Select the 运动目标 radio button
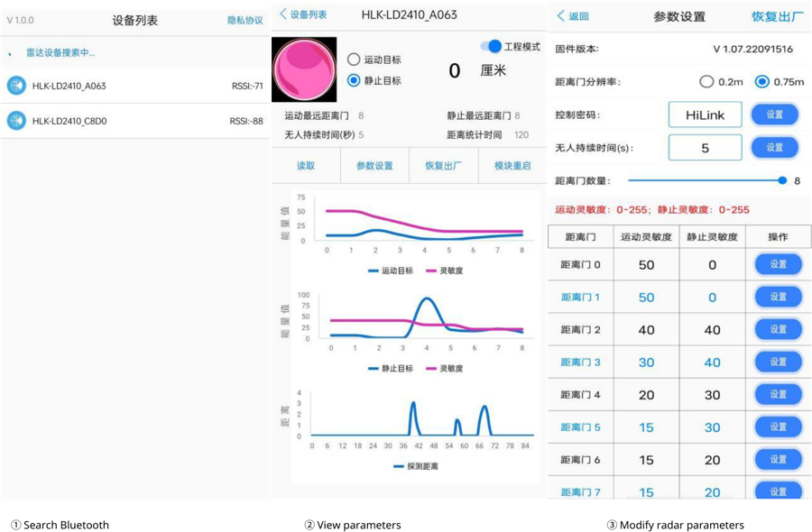This screenshot has height=532, width=812. 354,60
